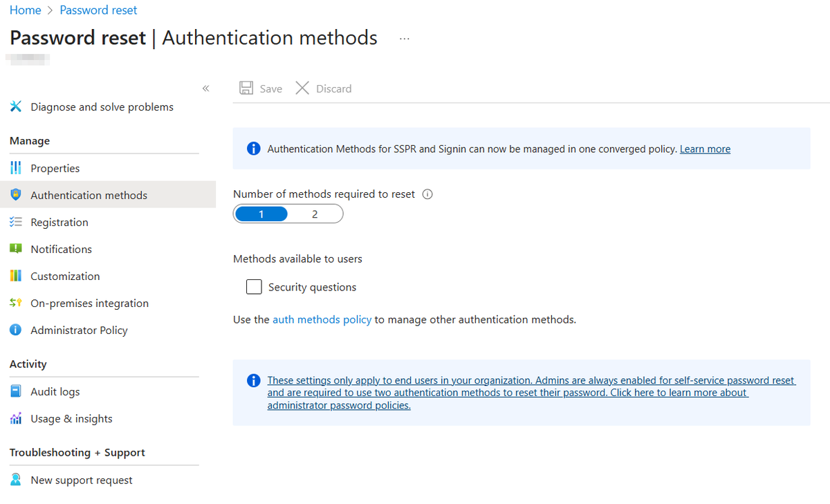Click info tooltip icon beside methods required
Image resolution: width=830 pixels, height=504 pixels.
[427, 194]
